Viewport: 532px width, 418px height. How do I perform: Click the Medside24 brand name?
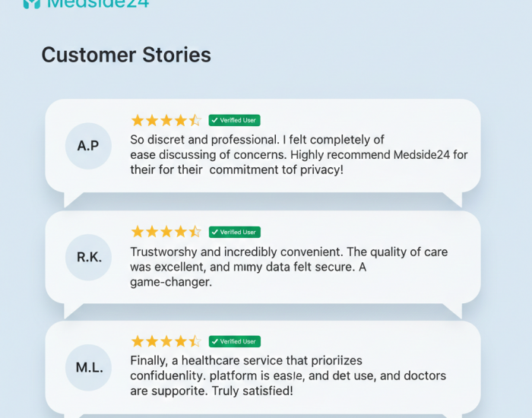(x=98, y=3)
